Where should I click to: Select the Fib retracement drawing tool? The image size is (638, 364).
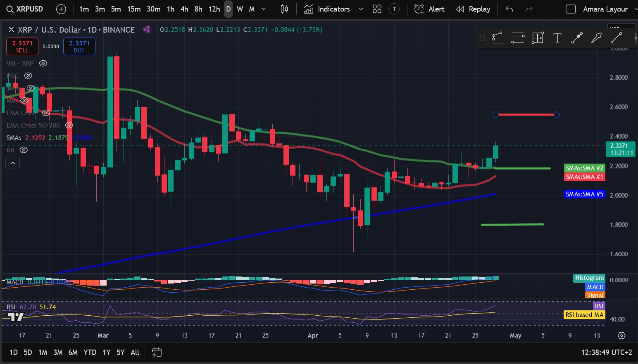point(499,38)
